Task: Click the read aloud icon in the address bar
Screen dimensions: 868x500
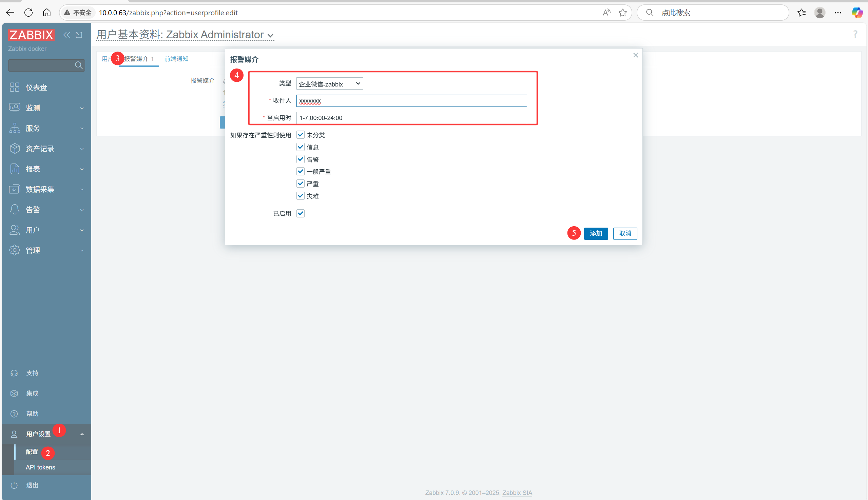Action: pos(606,13)
